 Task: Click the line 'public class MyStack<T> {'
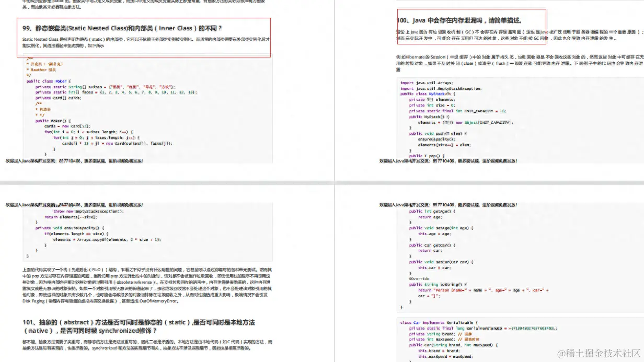[428, 94]
